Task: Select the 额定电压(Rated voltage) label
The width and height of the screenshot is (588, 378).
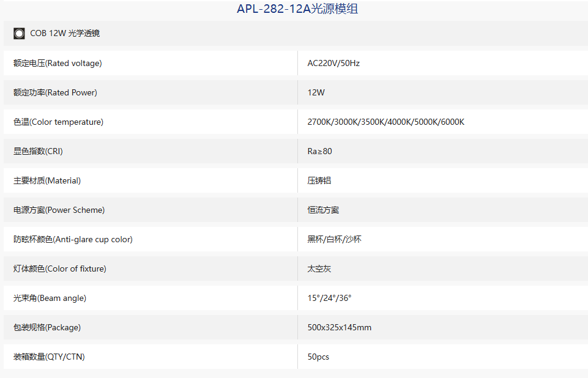Action: click(58, 63)
